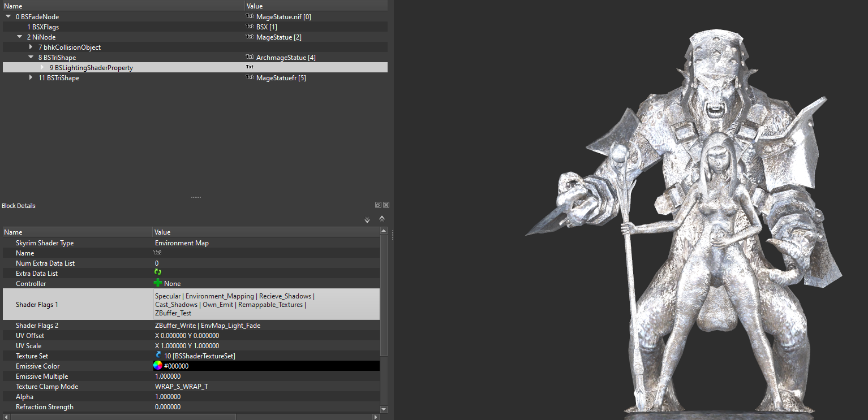
Task: Click the Name column header in block list
Action: pyautogui.click(x=122, y=6)
